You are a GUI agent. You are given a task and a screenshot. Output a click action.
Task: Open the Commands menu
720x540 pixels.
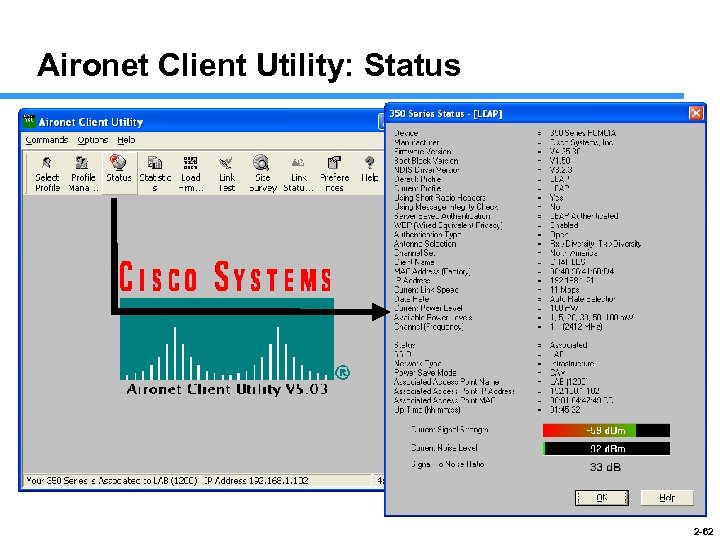[46, 140]
